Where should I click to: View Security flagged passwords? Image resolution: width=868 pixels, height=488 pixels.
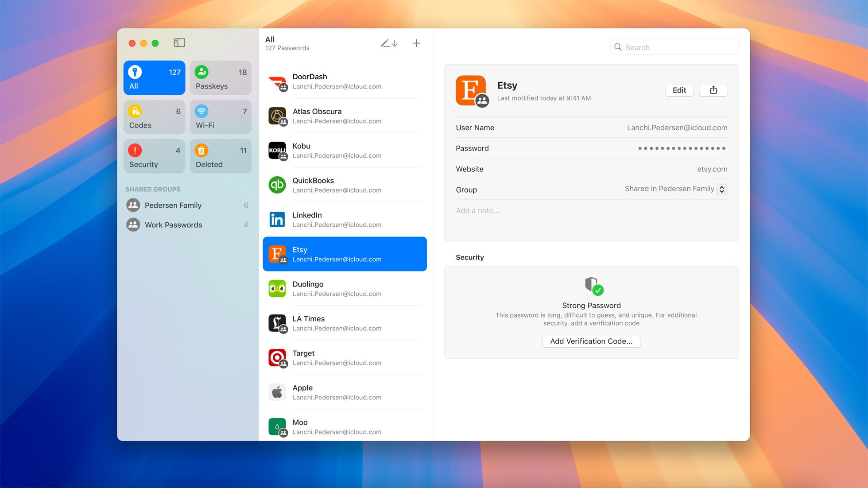[153, 156]
